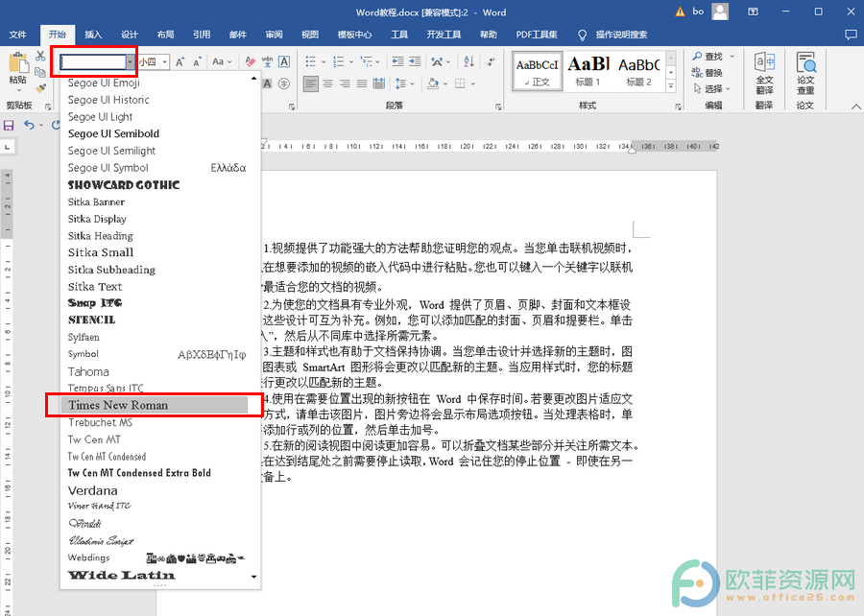864x616 pixels.
Task: Click the enclosed character (circled 字) icon
Action: point(284,83)
